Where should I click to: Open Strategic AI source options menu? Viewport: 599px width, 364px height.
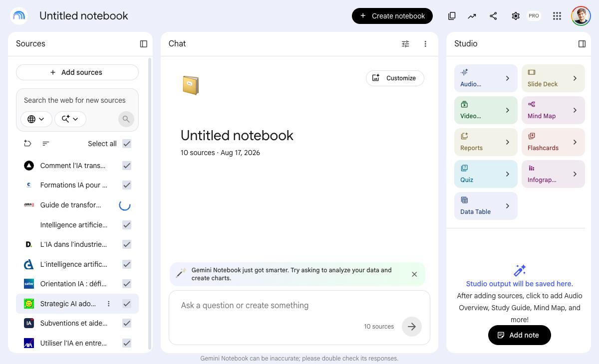[109, 304]
